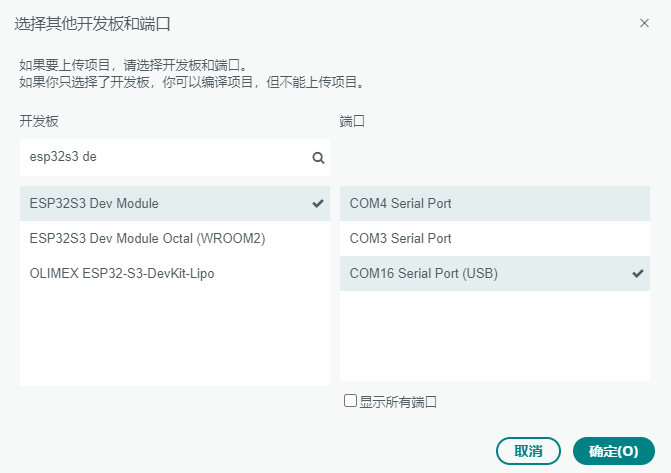The height and width of the screenshot is (473, 671).
Task: Pick OLIMEX ESP32-S3-DevKit-Lipo board
Action: pos(122,273)
